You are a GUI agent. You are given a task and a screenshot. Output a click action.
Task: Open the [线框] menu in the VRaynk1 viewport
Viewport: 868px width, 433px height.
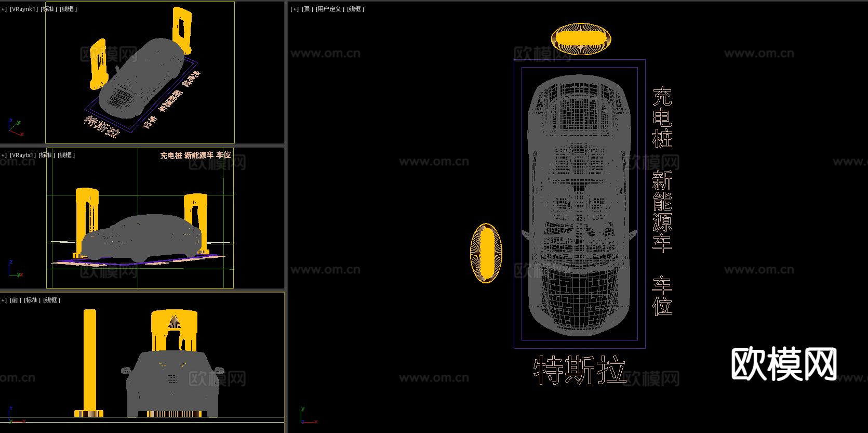click(x=69, y=9)
